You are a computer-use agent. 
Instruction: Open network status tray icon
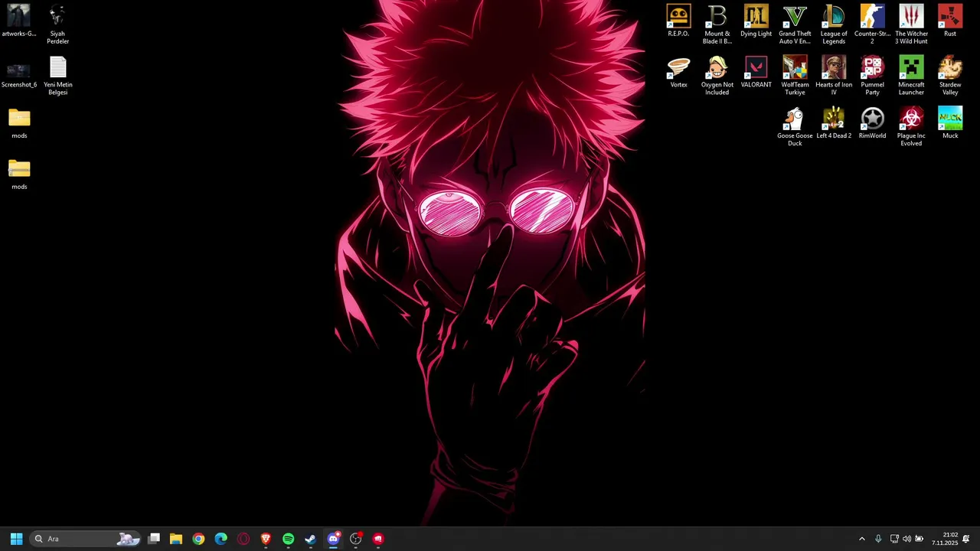pos(894,539)
